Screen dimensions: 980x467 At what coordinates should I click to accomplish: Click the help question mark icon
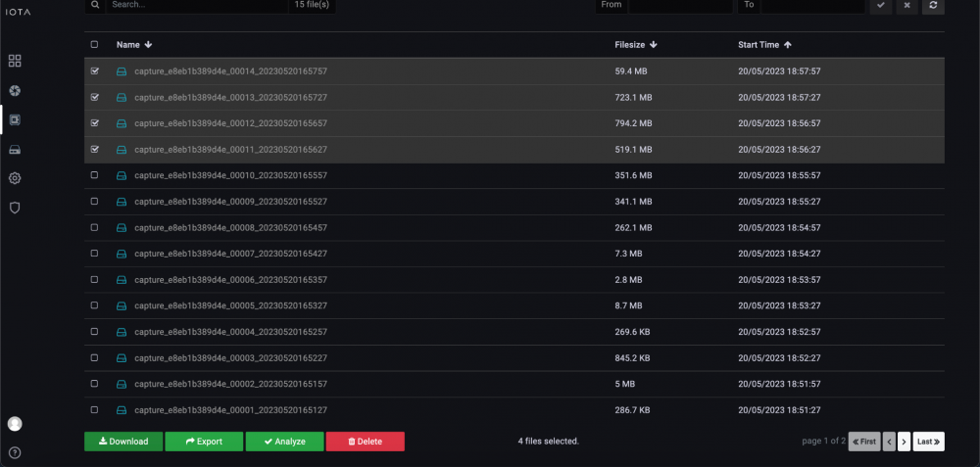[15, 452]
